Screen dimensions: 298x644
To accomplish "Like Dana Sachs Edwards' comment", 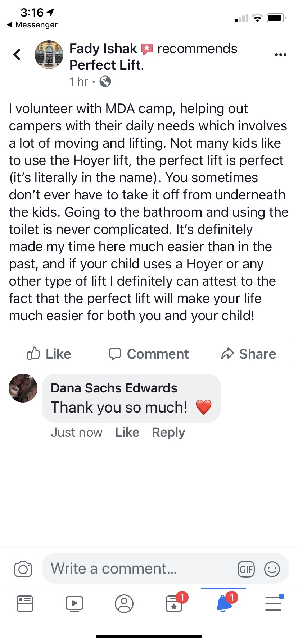I will click(x=127, y=432).
